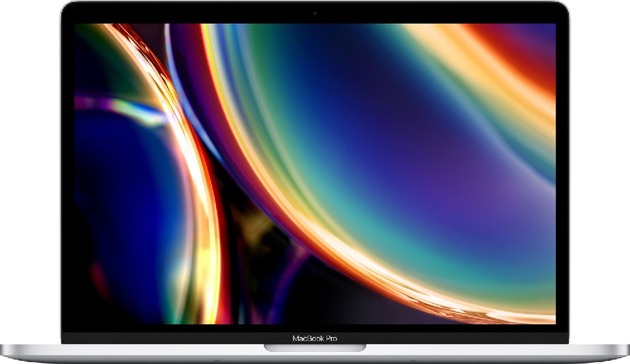Viewport: 630px width, 364px height.
Task: Click the MacBook Pro label on the bezel
Action: pyautogui.click(x=314, y=338)
